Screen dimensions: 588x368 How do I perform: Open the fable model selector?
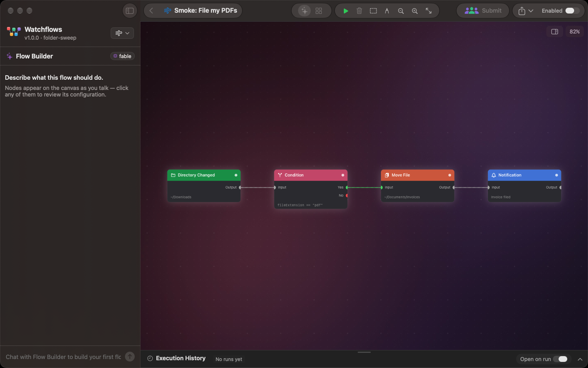122,56
